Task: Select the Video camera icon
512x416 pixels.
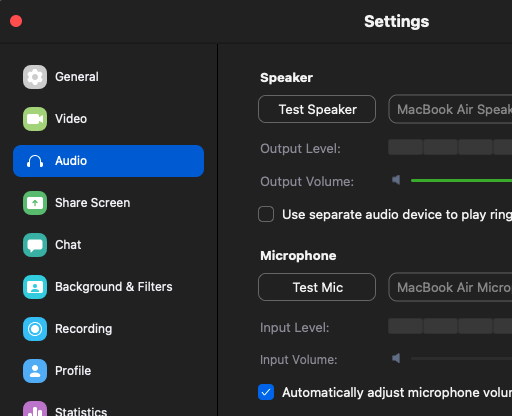Action: [35, 119]
